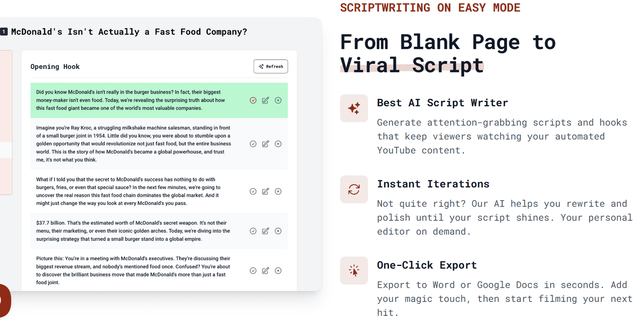The width and height of the screenshot is (644, 320).
Task: Click the 'One-Click Export' heading
Action: coord(427,265)
